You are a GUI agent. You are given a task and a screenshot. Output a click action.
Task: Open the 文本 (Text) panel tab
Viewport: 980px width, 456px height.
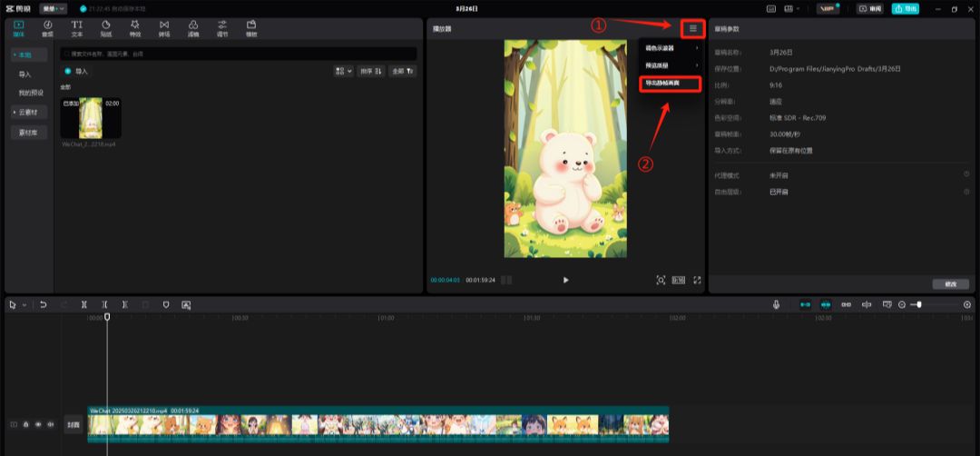point(76,28)
